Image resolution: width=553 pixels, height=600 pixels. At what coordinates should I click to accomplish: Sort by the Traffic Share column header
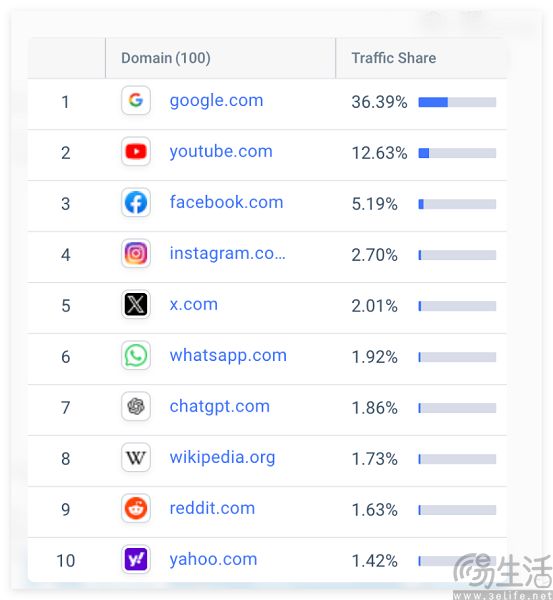[394, 58]
